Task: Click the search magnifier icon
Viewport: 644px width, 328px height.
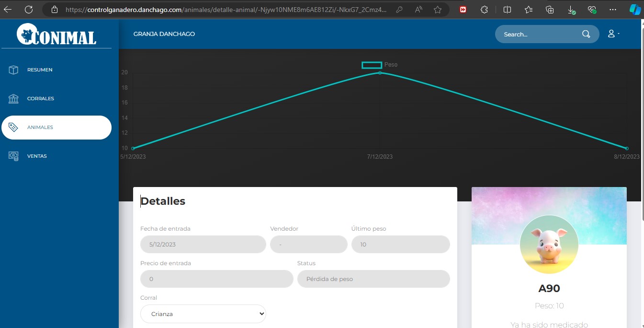Action: point(586,34)
